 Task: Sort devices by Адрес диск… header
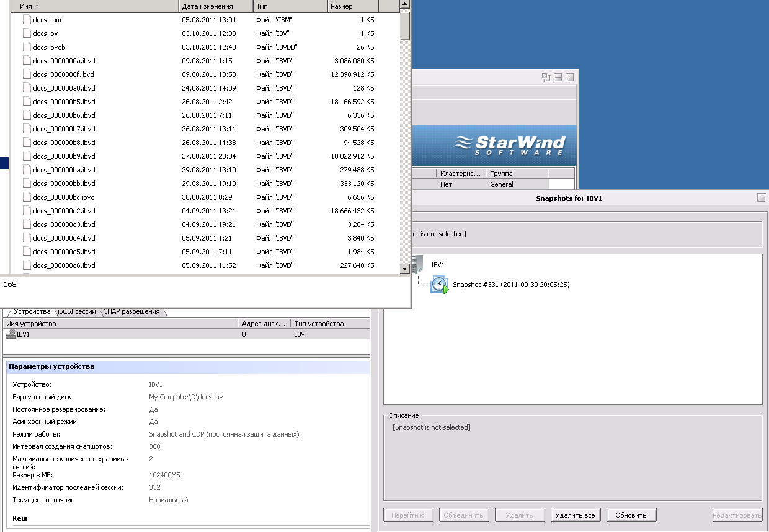pos(265,324)
